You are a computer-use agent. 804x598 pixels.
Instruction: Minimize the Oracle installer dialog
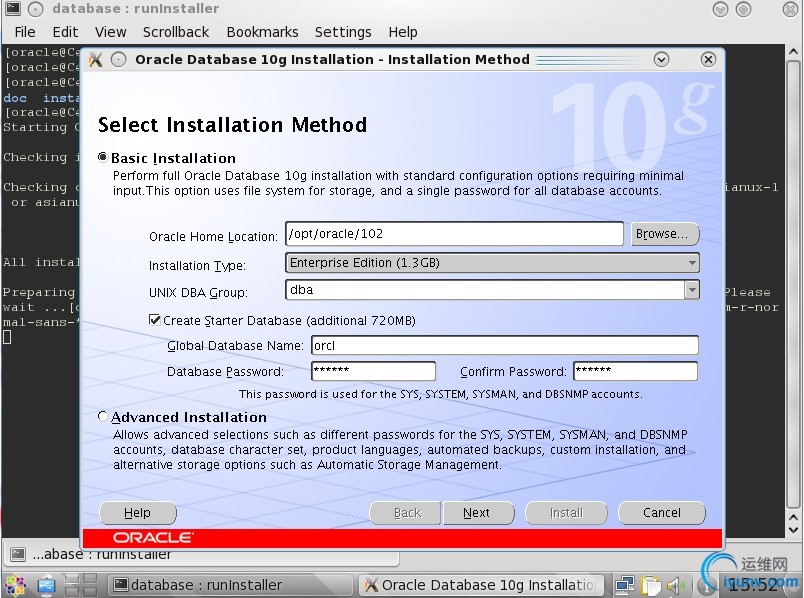(x=661, y=59)
